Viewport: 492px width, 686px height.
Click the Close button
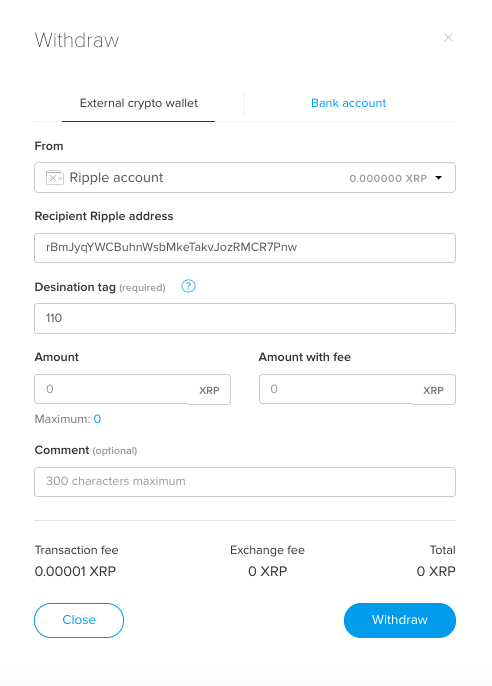[x=79, y=620]
